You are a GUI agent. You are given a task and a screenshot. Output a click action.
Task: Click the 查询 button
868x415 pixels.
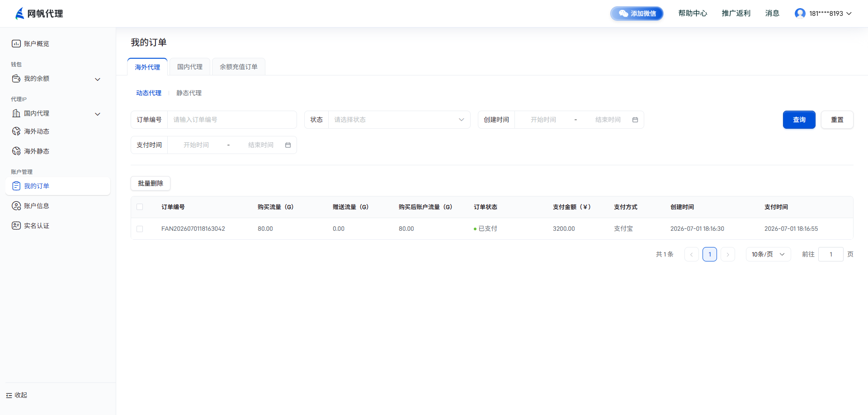point(799,120)
